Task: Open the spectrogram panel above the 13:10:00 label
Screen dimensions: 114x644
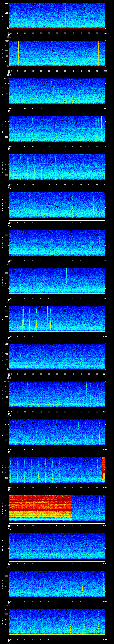Action: pyautogui.click(x=57, y=356)
